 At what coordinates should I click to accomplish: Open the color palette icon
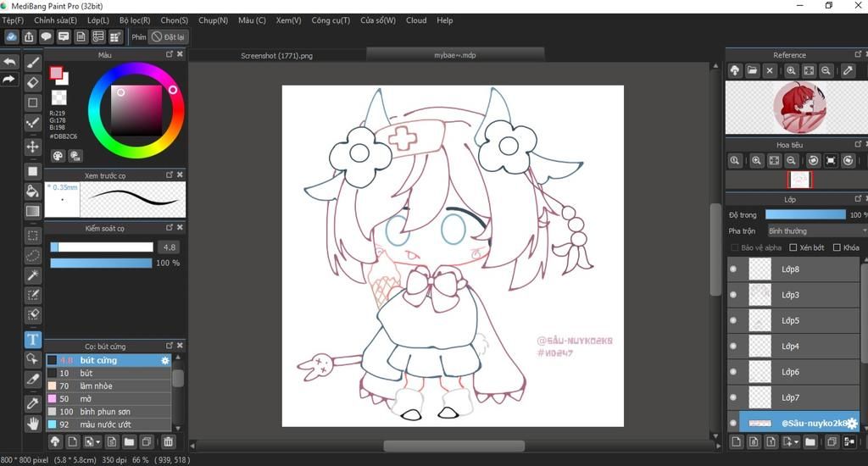tap(58, 156)
